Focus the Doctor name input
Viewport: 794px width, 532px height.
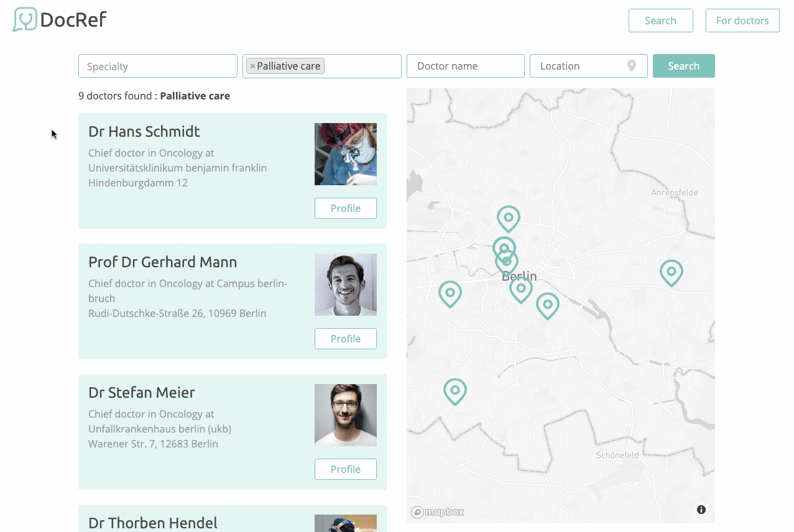[x=465, y=66]
